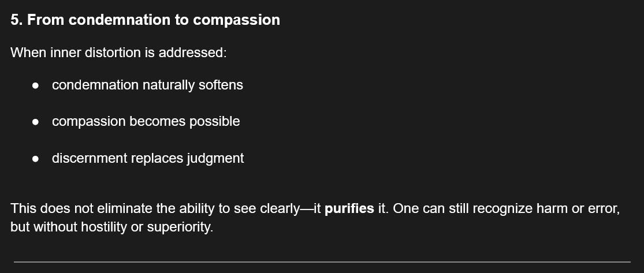Click the number "5." in the heading
Image resolution: width=644 pixels, height=273 pixels.
17,20
